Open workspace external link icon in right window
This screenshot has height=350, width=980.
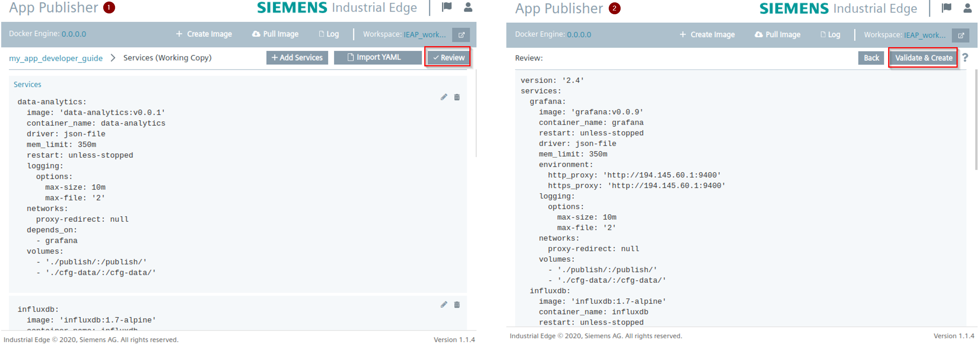(961, 35)
